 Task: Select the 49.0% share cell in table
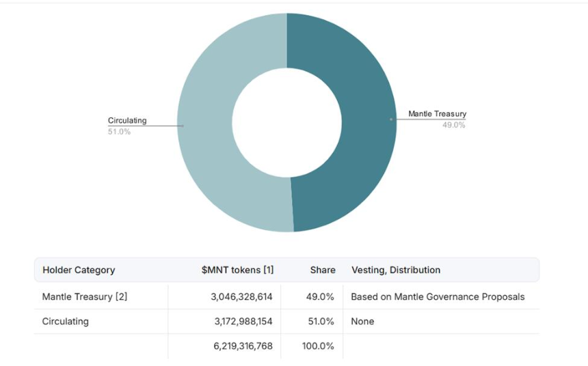pyautogui.click(x=320, y=297)
